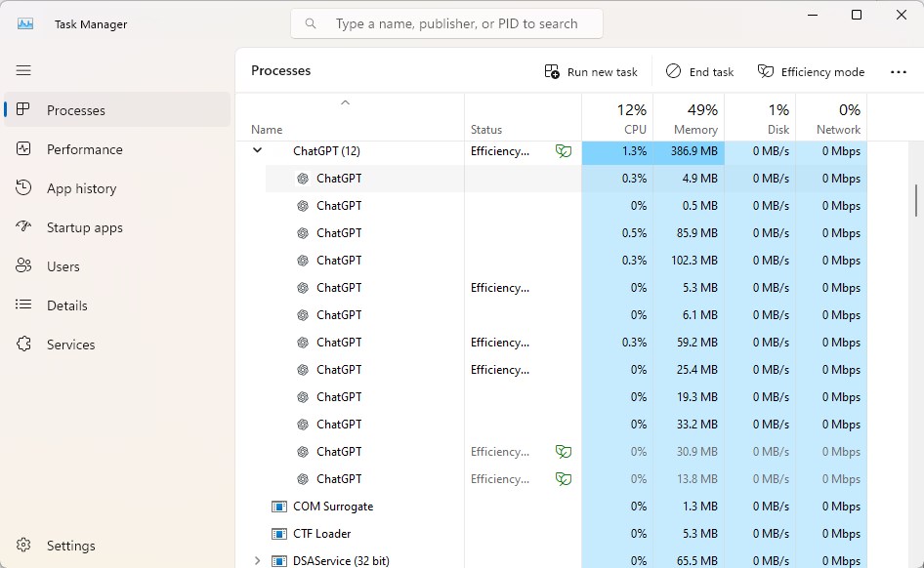Click the CTF Loader process icon

click(x=279, y=534)
